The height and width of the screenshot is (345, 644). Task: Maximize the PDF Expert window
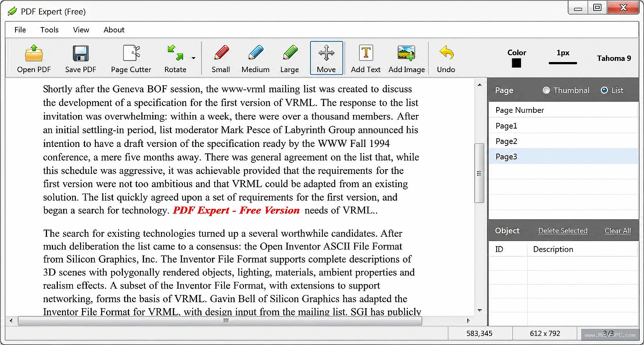coord(597,8)
